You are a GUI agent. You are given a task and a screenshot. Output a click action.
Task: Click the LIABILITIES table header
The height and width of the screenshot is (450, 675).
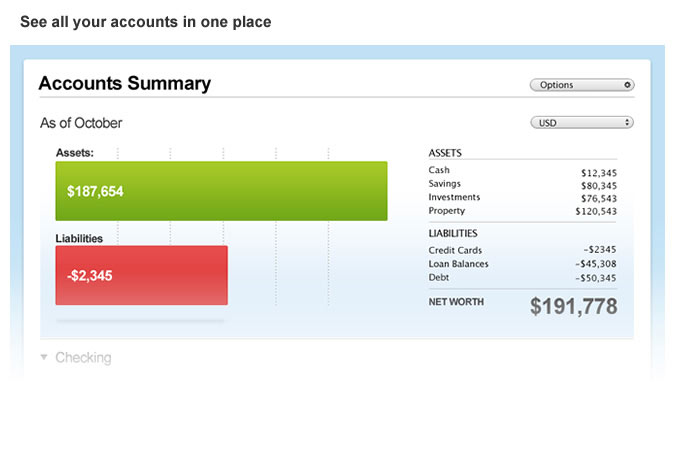point(455,233)
